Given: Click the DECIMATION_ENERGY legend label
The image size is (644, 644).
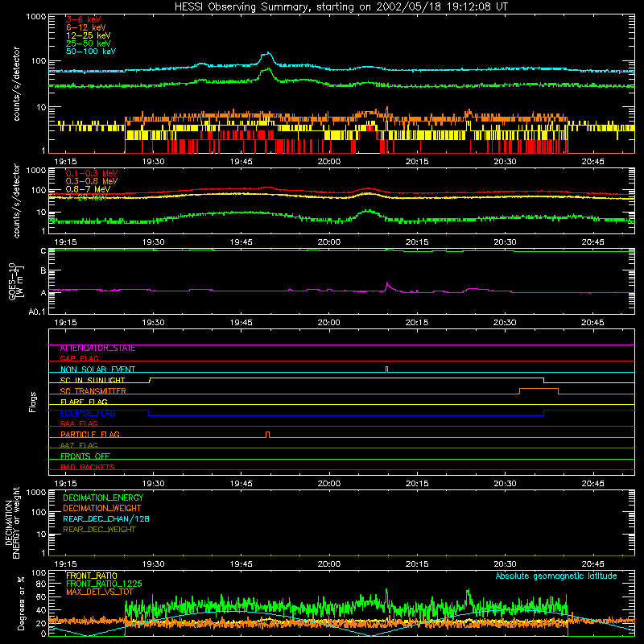Looking at the screenshot, I should tap(103, 497).
